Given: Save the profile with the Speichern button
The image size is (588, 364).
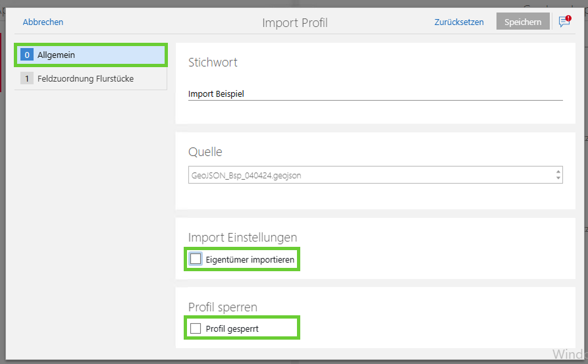Looking at the screenshot, I should point(523,22).
